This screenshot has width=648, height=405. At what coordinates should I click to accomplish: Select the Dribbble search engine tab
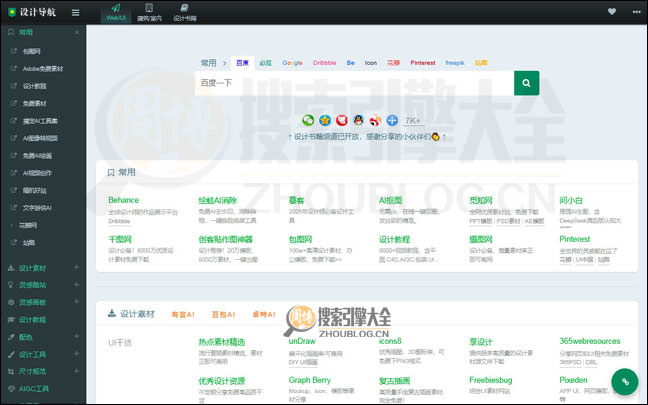(324, 63)
